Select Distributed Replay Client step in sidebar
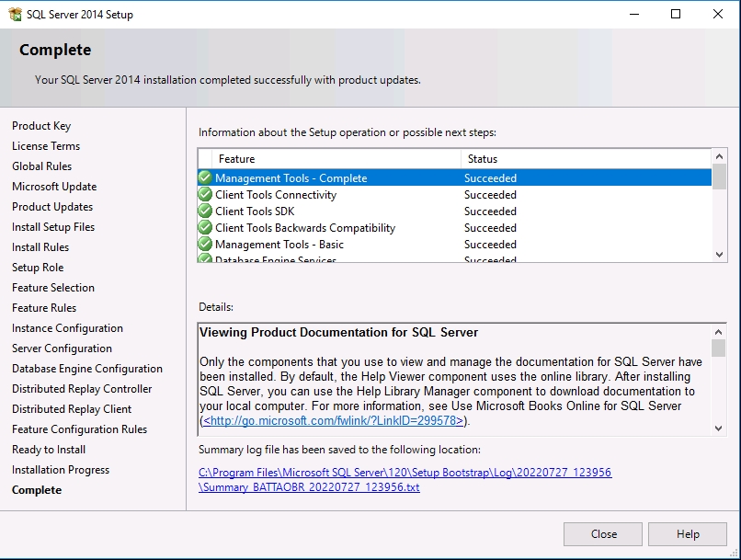Image resolution: width=741 pixels, height=560 pixels. click(x=72, y=409)
